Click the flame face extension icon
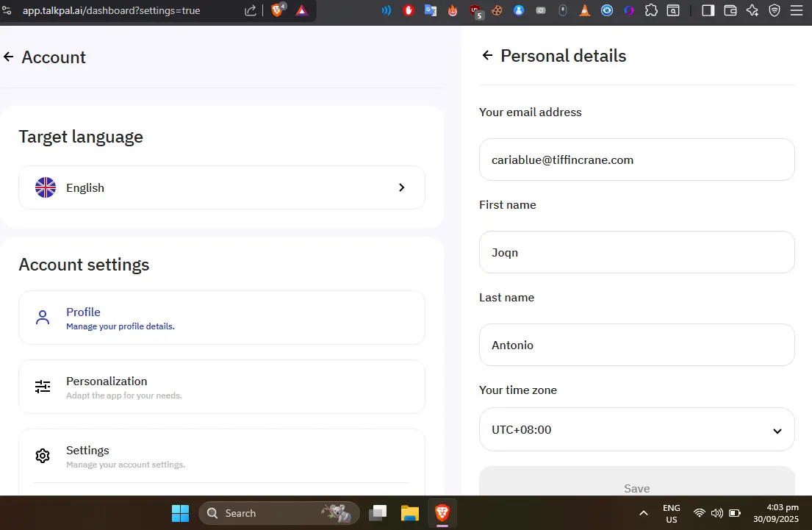Viewport: 812px width, 530px height. click(453, 10)
